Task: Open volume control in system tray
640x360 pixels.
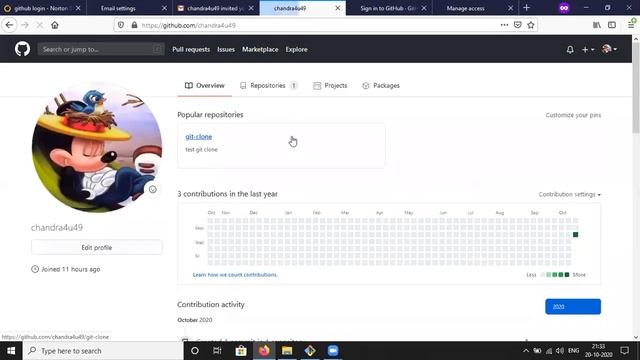Action: (560, 351)
